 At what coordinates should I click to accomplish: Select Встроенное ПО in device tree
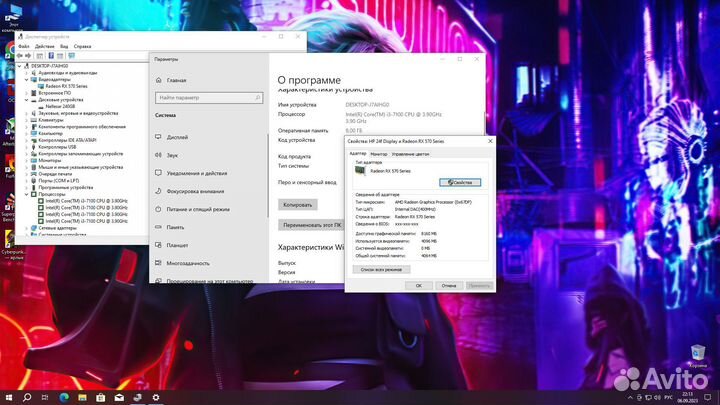point(55,93)
